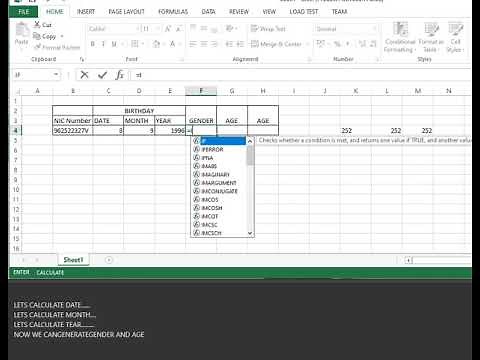Click the Orientation text angle icon
Viewport: 480px width, 360px height.
click(x=230, y=28)
